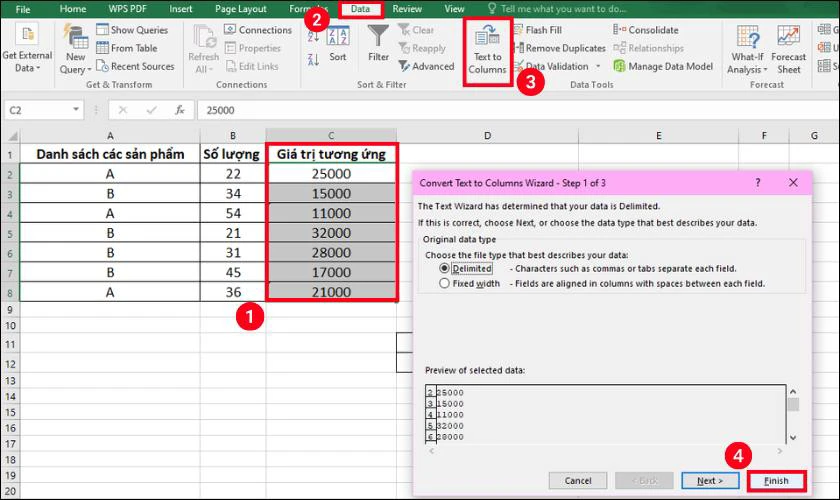Expand the Data Validation dropdown arrow
The width and height of the screenshot is (840, 500).
coord(598,66)
